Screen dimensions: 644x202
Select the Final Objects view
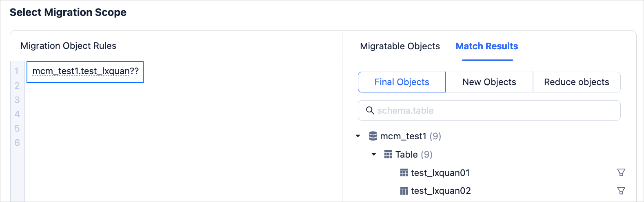(402, 82)
